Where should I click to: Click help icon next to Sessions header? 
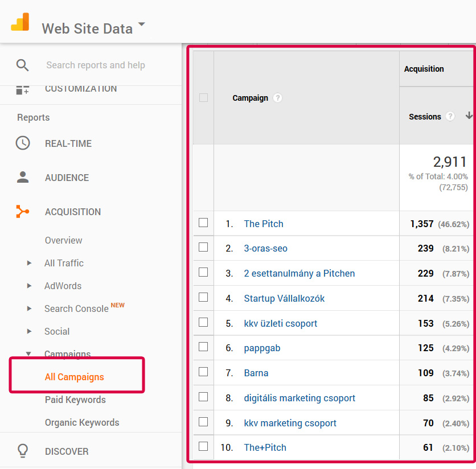point(450,116)
